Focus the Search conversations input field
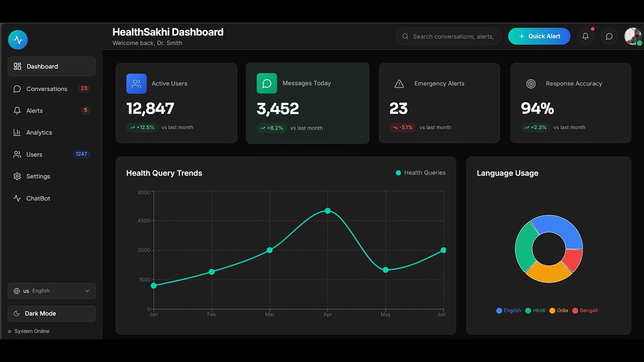644x362 pixels. [x=449, y=36]
